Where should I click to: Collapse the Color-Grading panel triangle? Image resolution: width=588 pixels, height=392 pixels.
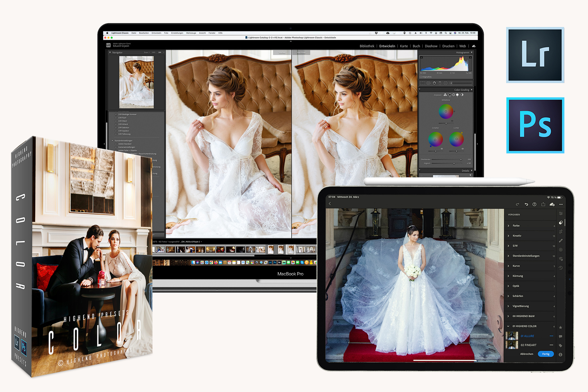click(x=472, y=90)
